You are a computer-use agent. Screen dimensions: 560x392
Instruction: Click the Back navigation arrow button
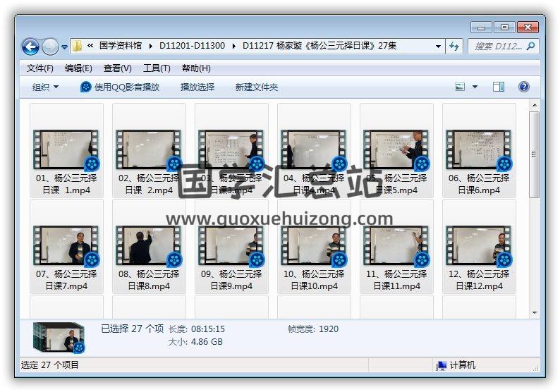click(30, 47)
